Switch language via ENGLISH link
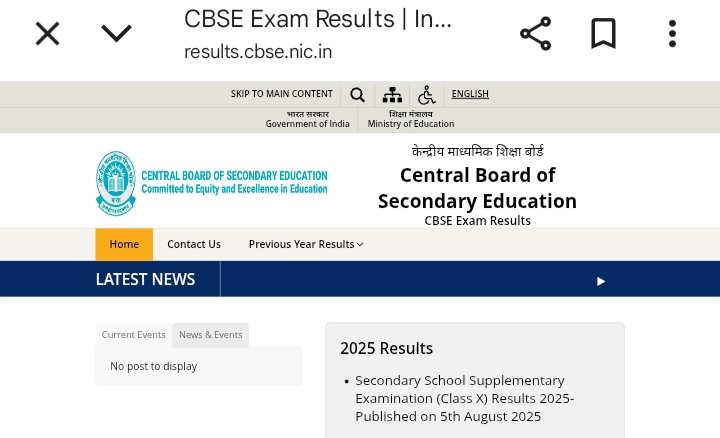This screenshot has height=438, width=720. pos(470,94)
